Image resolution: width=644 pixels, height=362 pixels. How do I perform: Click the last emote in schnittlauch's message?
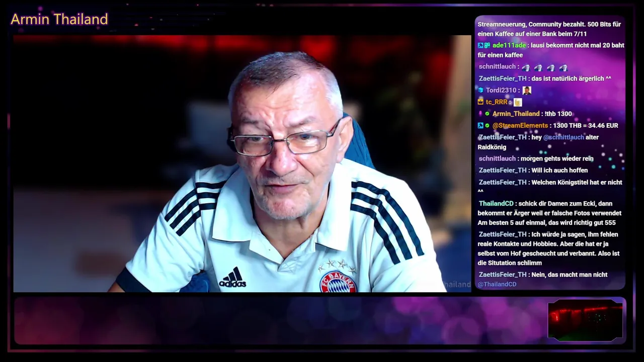(x=563, y=67)
